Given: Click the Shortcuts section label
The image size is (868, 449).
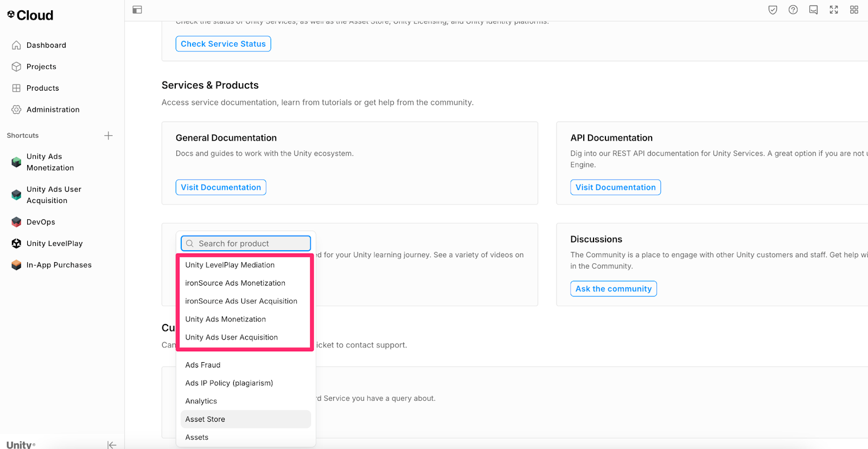Looking at the screenshot, I should [23, 136].
